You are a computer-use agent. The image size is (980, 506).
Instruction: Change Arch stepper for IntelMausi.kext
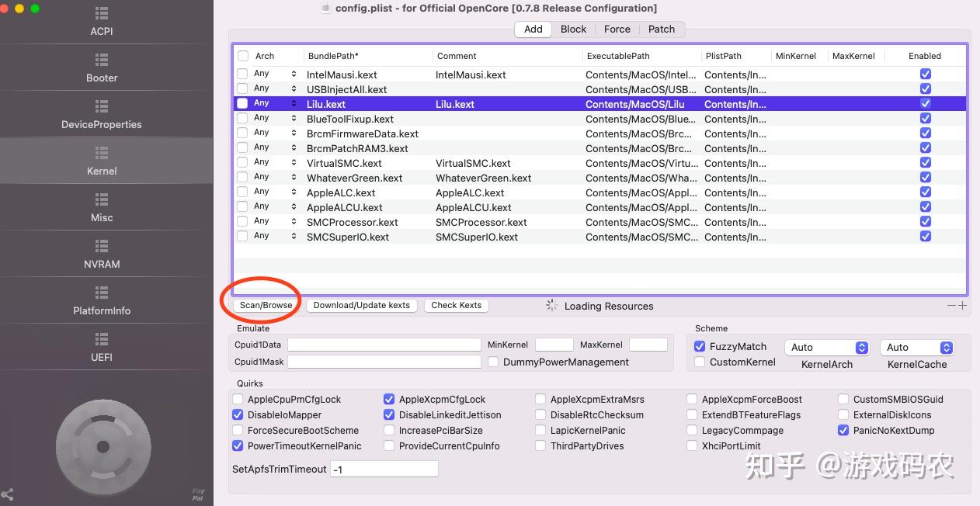click(x=294, y=75)
